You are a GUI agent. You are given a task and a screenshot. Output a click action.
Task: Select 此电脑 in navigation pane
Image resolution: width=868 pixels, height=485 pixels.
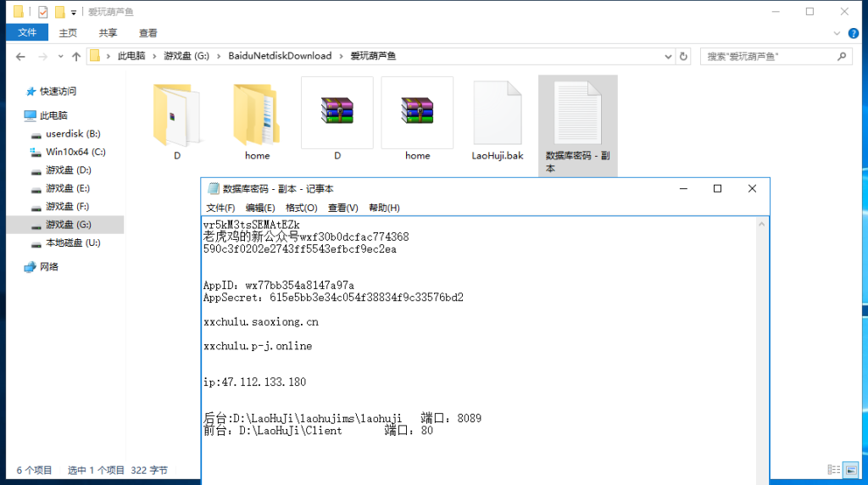[53, 115]
